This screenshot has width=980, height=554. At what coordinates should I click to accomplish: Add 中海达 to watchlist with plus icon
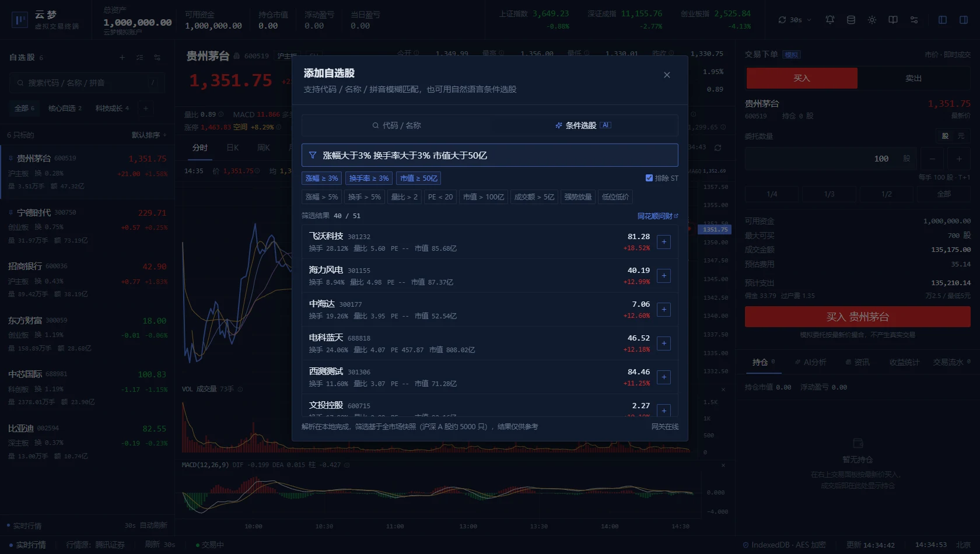664,310
